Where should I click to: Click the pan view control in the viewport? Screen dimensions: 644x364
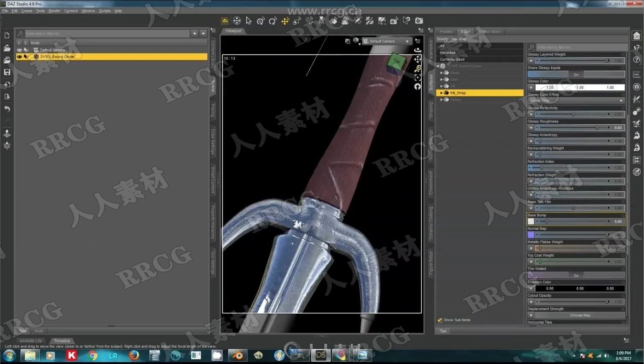[x=418, y=59]
